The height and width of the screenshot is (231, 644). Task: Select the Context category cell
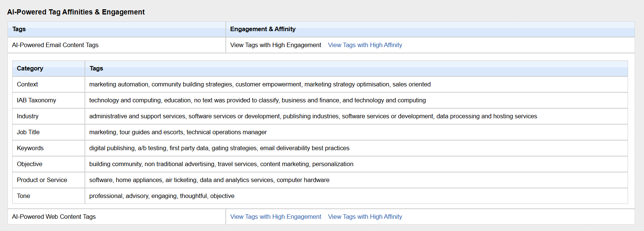click(x=27, y=84)
